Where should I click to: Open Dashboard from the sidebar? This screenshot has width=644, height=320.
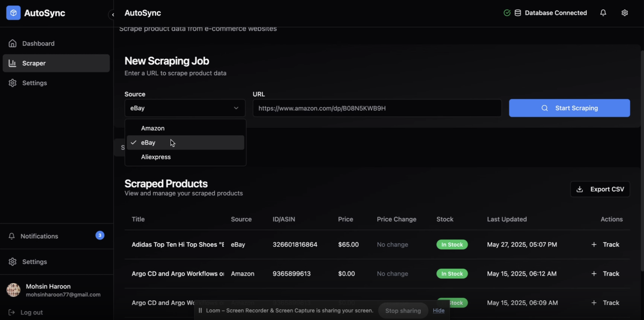pos(56,43)
